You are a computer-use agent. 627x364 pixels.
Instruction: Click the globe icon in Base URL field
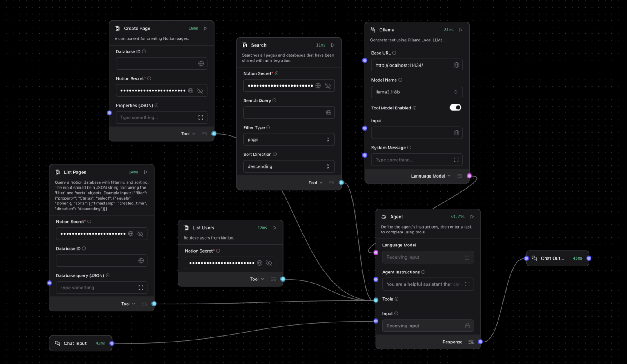point(457,65)
